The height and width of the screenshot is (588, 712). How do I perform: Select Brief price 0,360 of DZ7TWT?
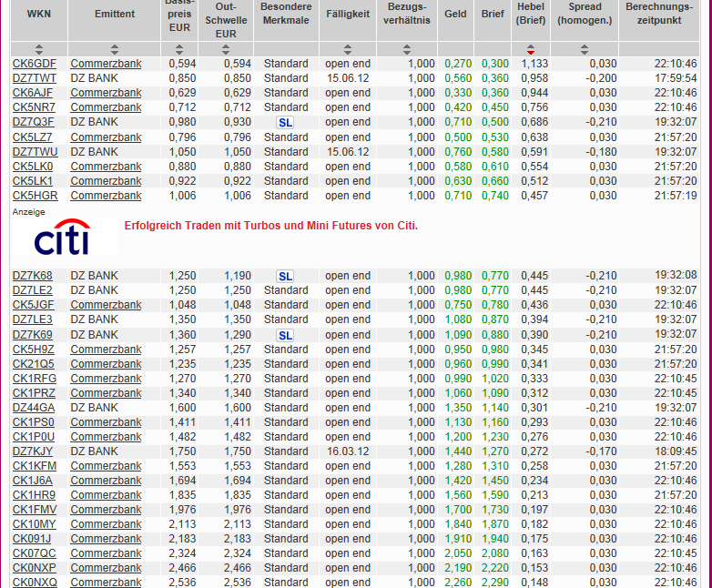[495, 78]
